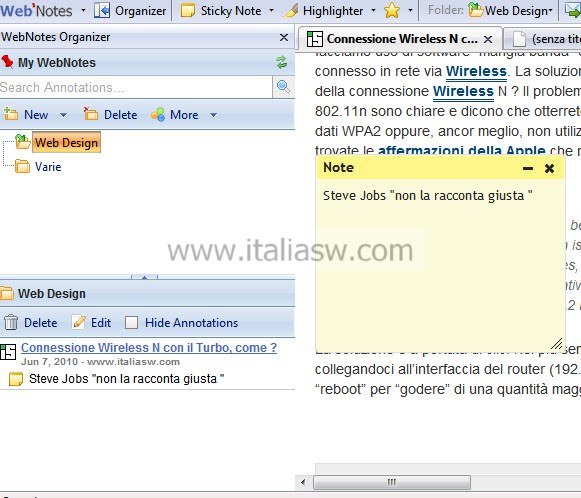Click the affermazioni della Apple link
This screenshot has width=581, height=498.
point(461,151)
